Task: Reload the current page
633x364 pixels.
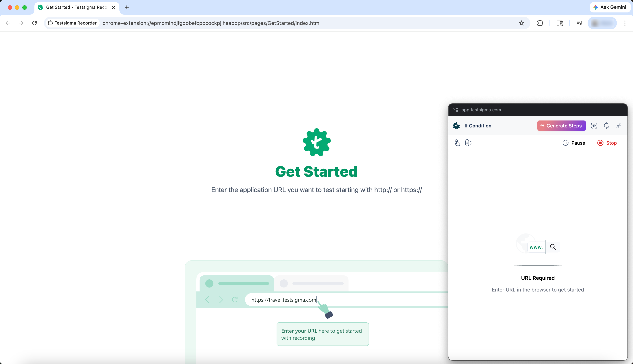Action: coord(34,23)
